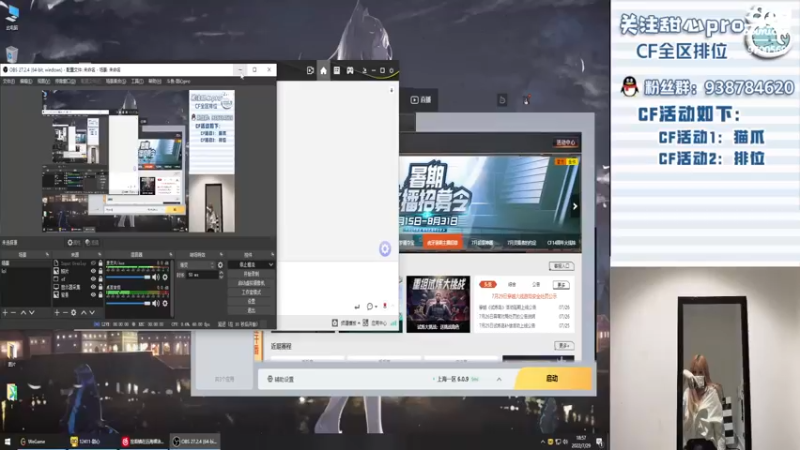800x450 pixels.
Task: Click transition duration input field in OBS
Action: tap(202, 275)
